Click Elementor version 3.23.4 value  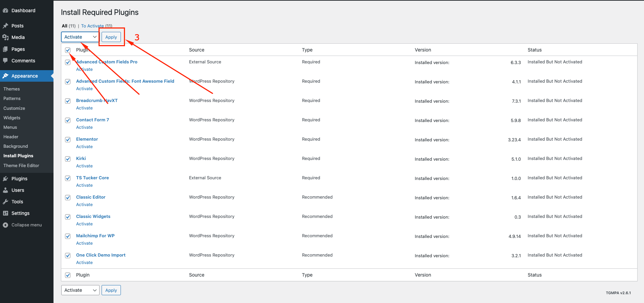[x=514, y=140]
